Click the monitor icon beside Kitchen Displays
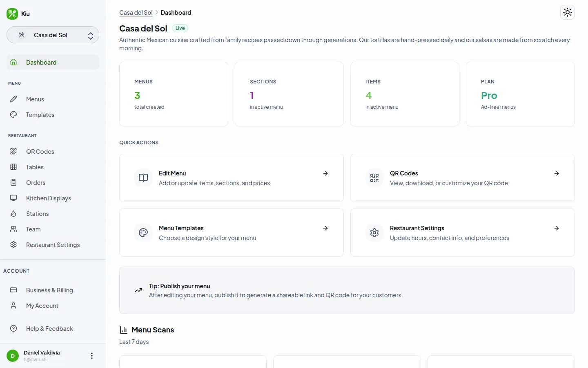Image resolution: width=588 pixels, height=368 pixels. (x=13, y=198)
